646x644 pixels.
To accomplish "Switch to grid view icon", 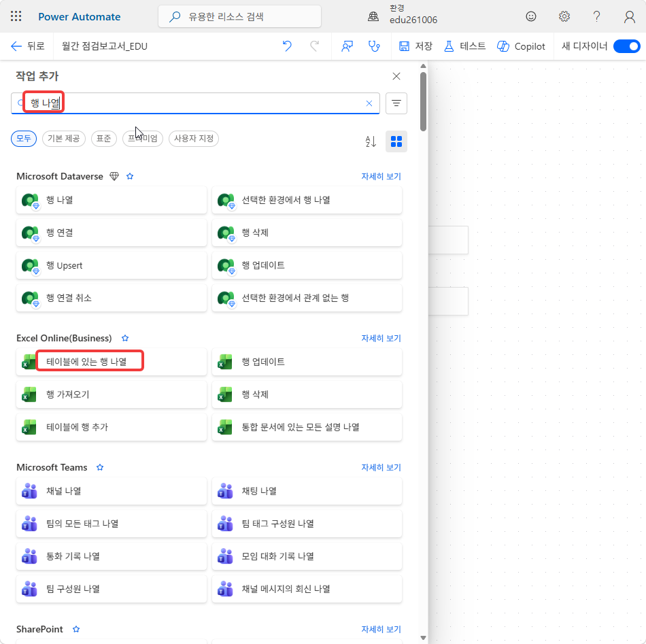I will pos(396,141).
